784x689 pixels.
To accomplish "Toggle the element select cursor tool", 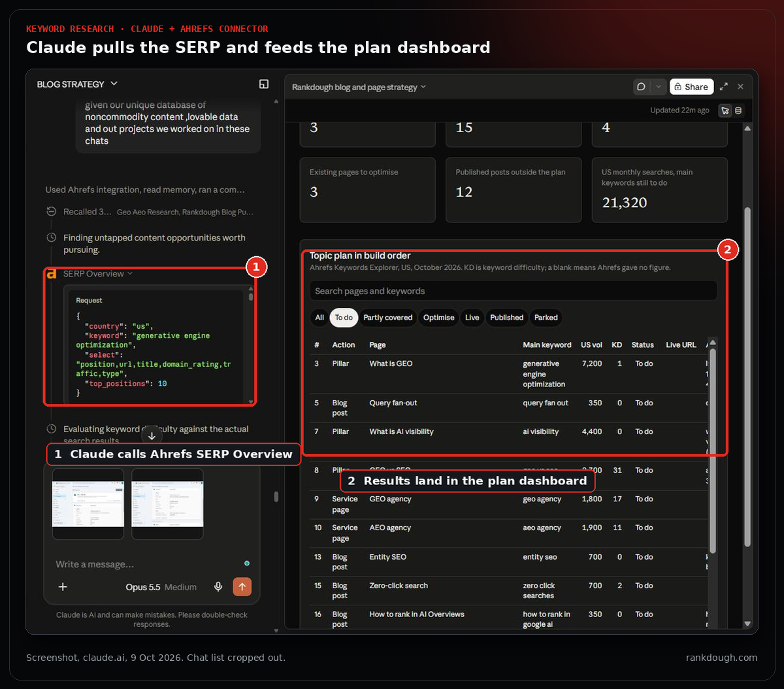I will 725,110.
